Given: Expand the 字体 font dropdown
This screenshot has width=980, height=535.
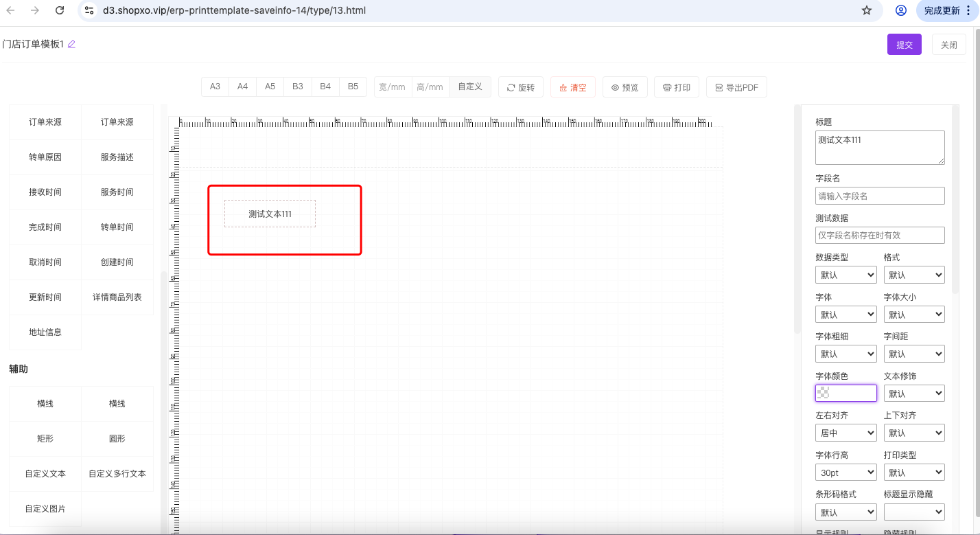Looking at the screenshot, I should tap(846, 315).
